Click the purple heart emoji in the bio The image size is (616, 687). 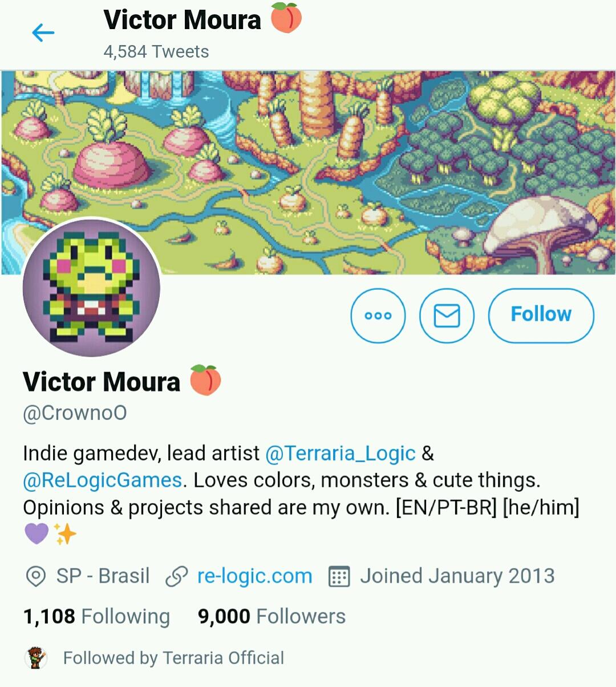click(37, 534)
